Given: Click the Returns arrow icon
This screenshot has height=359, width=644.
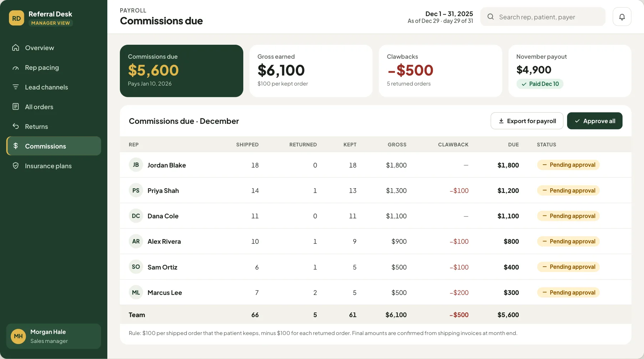Looking at the screenshot, I should pos(15,126).
